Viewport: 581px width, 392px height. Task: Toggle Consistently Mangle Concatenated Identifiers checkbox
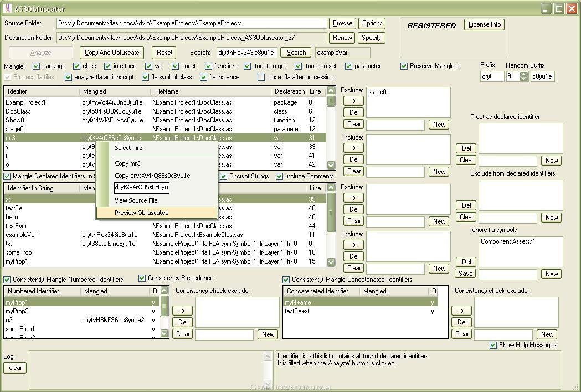click(286, 280)
